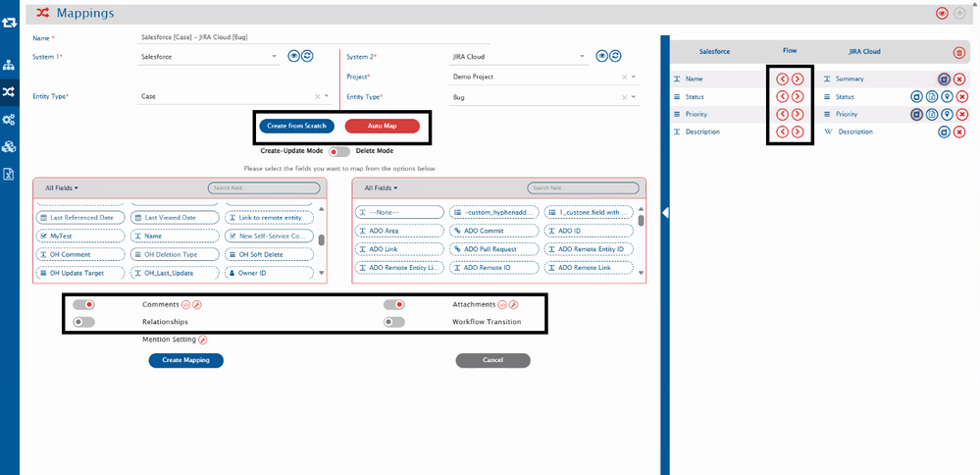The image size is (980, 475).
Task: Toggle the Comments switch
Action: (83, 304)
